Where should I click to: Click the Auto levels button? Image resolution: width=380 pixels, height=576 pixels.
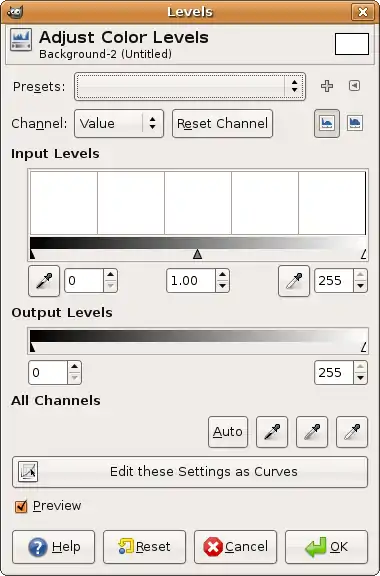click(228, 432)
